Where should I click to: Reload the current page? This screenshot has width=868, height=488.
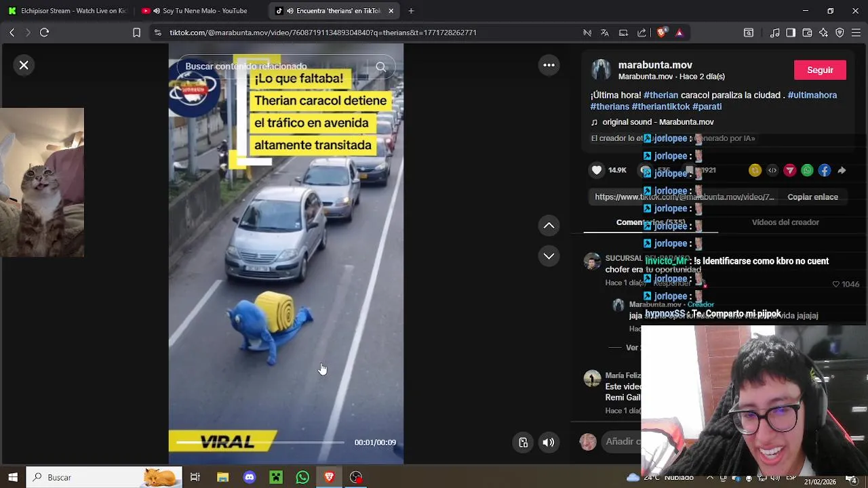pyautogui.click(x=44, y=33)
